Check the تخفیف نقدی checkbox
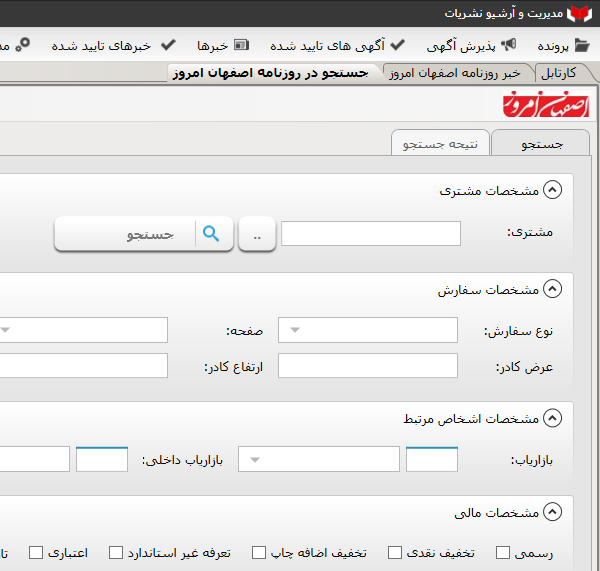Viewport: 600px width, 571px height. coord(395,553)
